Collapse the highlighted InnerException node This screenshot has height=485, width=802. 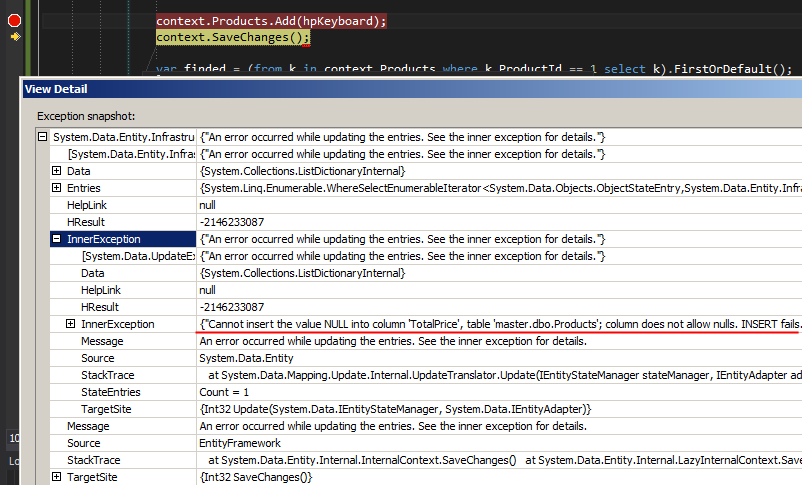57,239
